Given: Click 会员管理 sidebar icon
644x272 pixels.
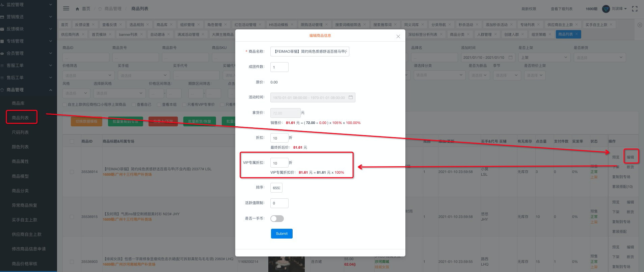Looking at the screenshot, I should click(x=2, y=53).
